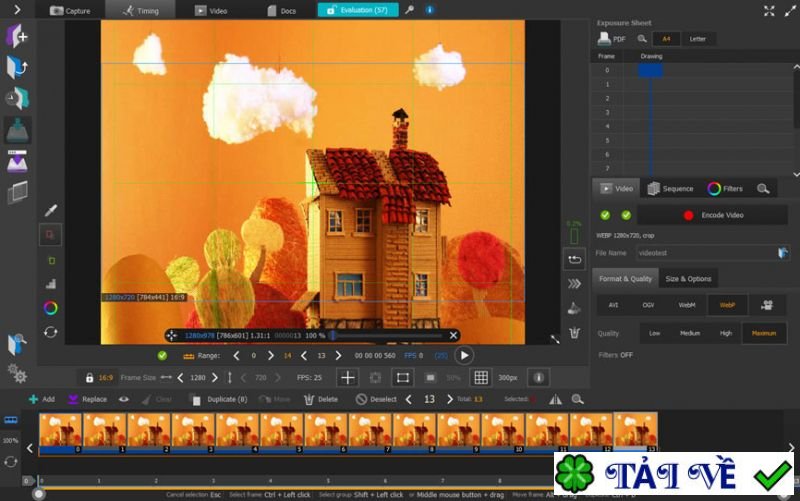Toggle the frame visibility eye icon
This screenshot has width=800, height=501.
tap(124, 399)
